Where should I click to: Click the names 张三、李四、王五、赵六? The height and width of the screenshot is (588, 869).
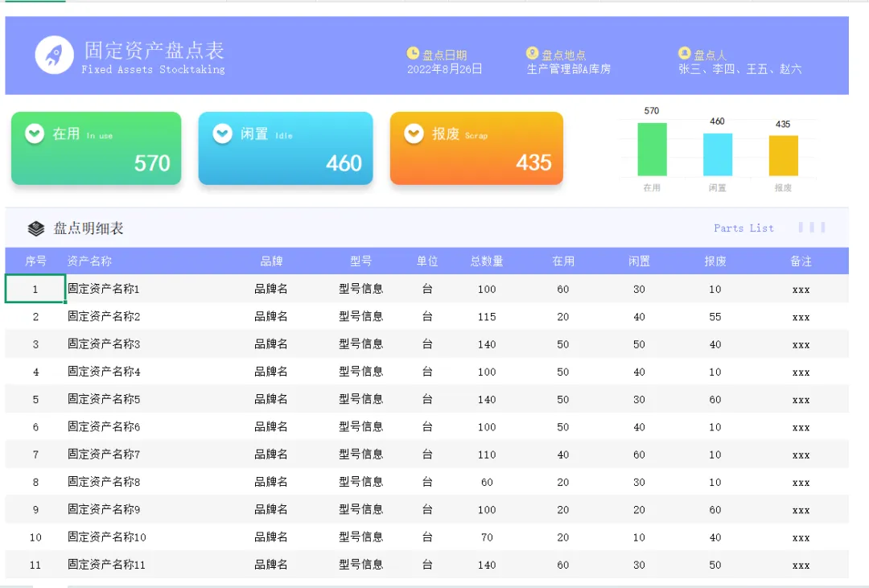pyautogui.click(x=740, y=69)
